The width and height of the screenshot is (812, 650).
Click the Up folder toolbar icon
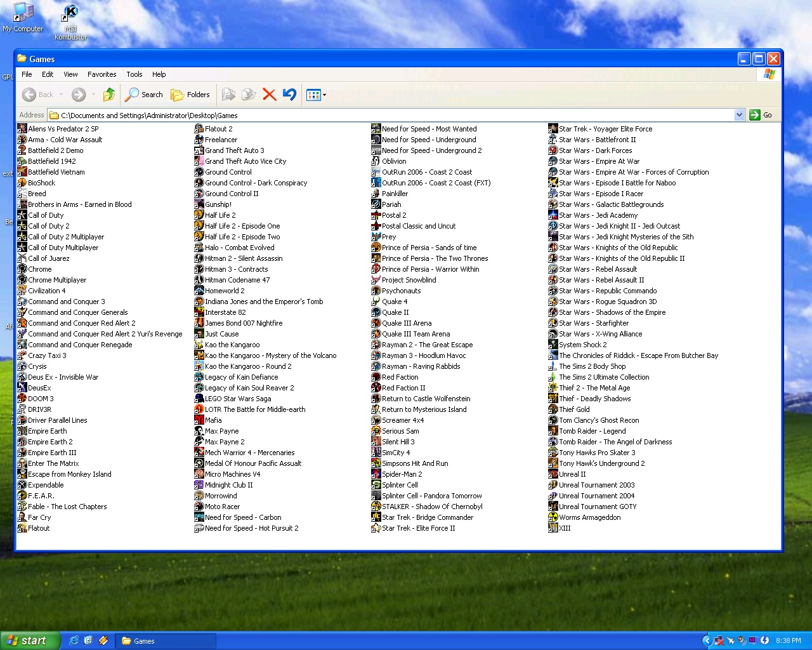109,95
